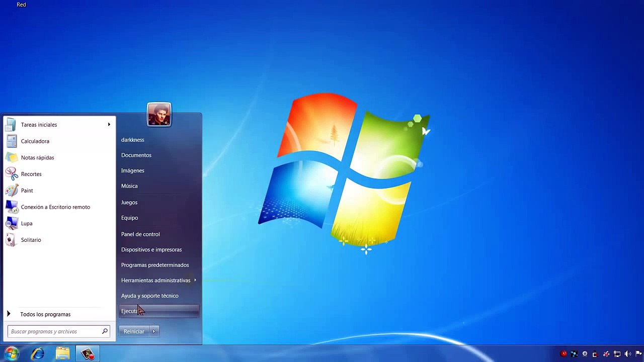
Task: Expand Herramientas administrativas submenu arrow
Action: (195, 280)
